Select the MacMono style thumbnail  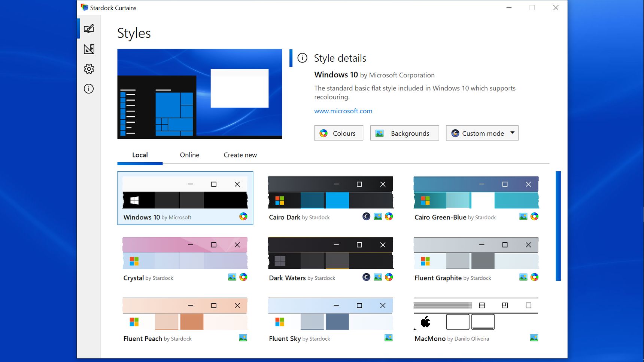(x=476, y=314)
